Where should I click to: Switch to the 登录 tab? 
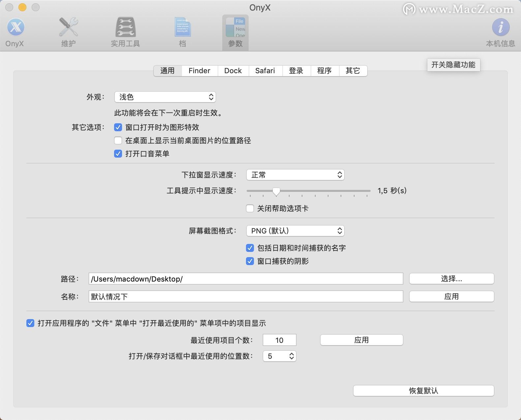(296, 71)
